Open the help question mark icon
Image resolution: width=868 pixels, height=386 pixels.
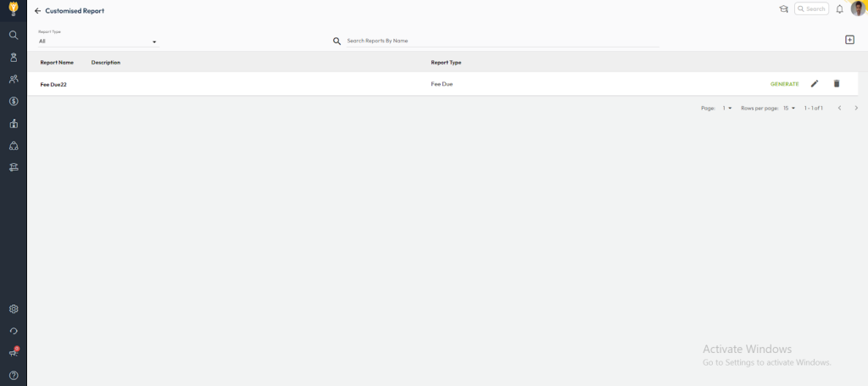[x=14, y=375]
